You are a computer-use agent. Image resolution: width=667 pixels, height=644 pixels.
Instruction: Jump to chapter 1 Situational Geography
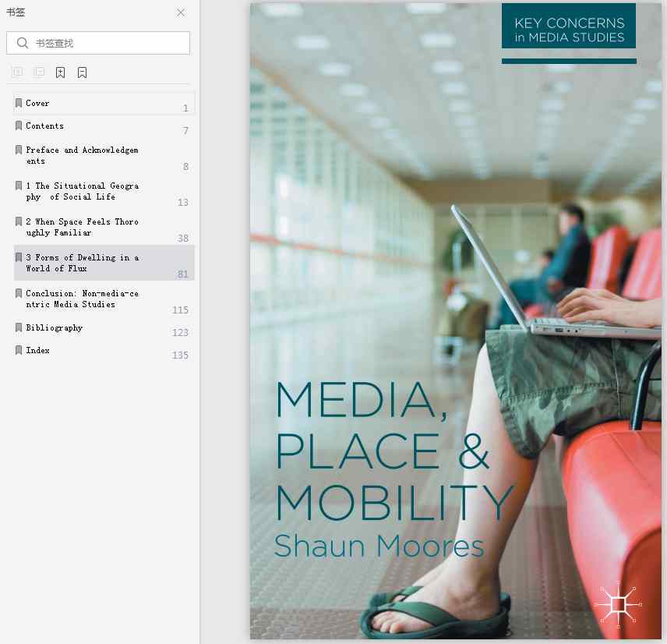click(x=104, y=193)
